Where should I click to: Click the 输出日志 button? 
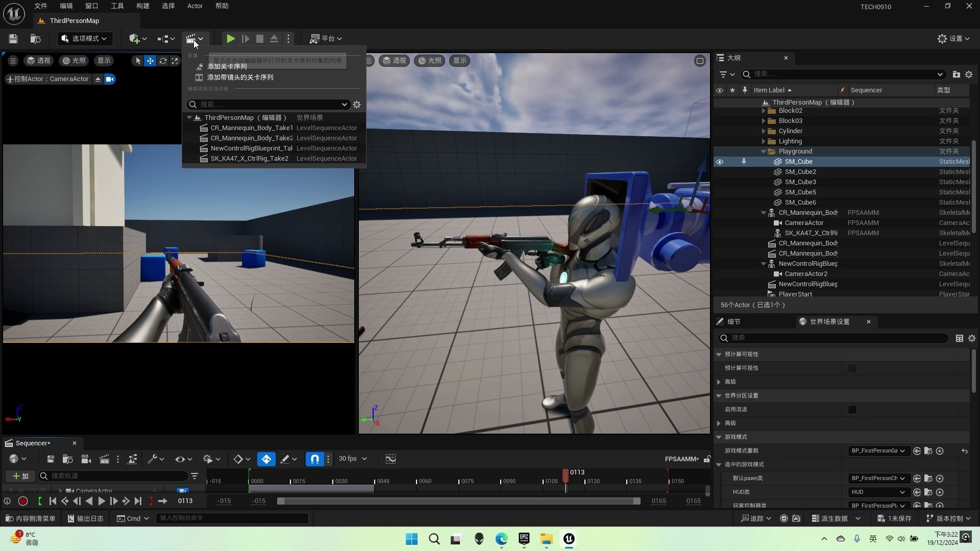click(x=85, y=518)
